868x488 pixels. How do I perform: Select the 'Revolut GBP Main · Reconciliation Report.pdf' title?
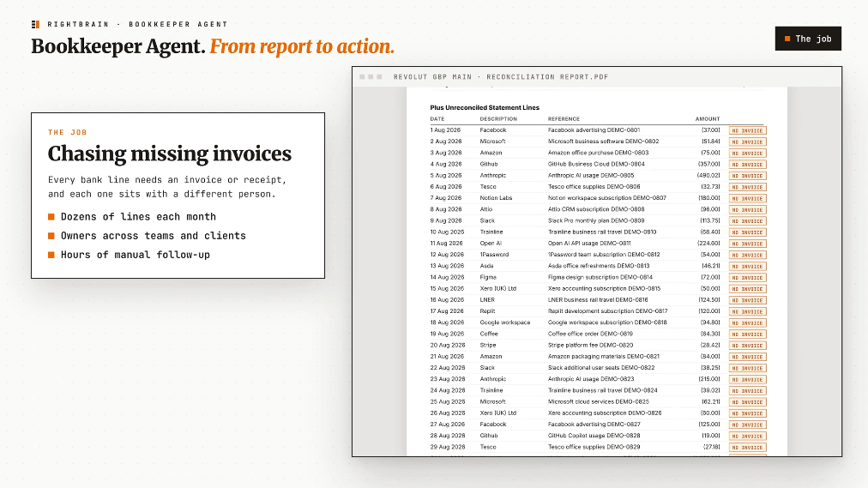point(501,77)
